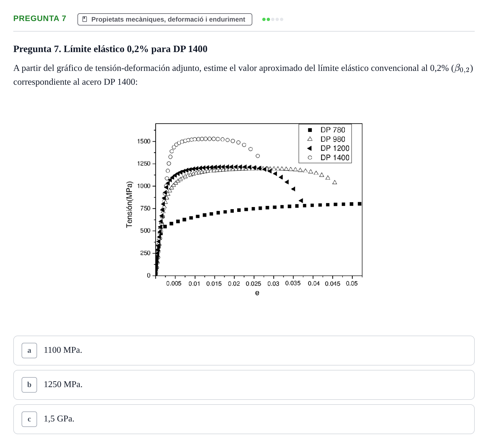Click the 1250 tick label on chart

(144, 164)
